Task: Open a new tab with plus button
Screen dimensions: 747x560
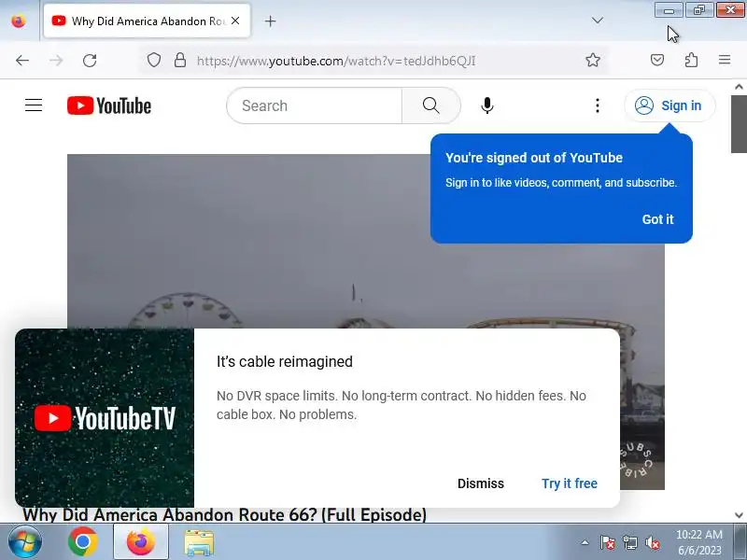Action: tap(270, 21)
